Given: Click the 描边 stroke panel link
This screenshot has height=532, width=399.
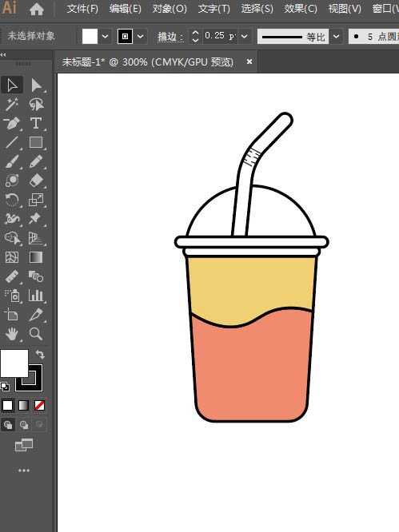Looking at the screenshot, I should (x=170, y=37).
